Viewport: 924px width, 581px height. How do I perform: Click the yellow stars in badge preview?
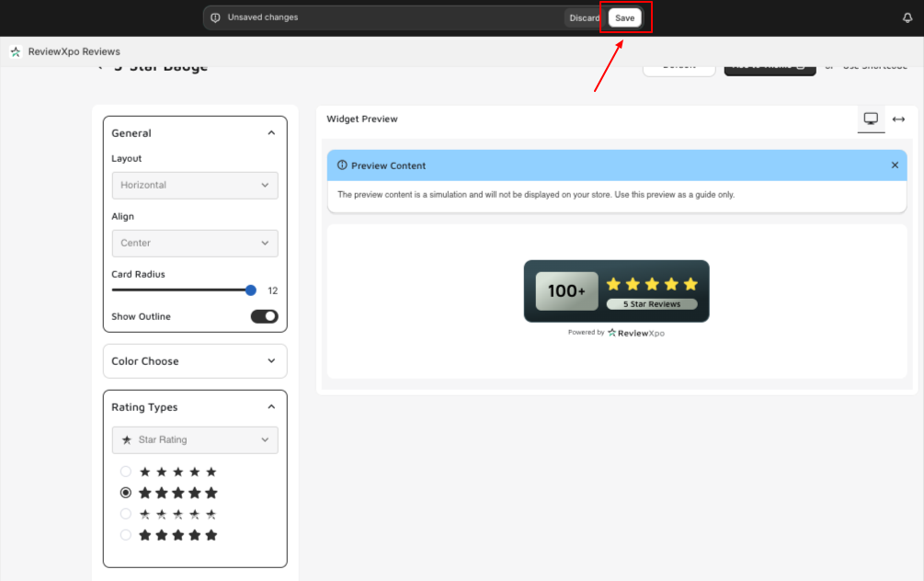[x=652, y=285]
